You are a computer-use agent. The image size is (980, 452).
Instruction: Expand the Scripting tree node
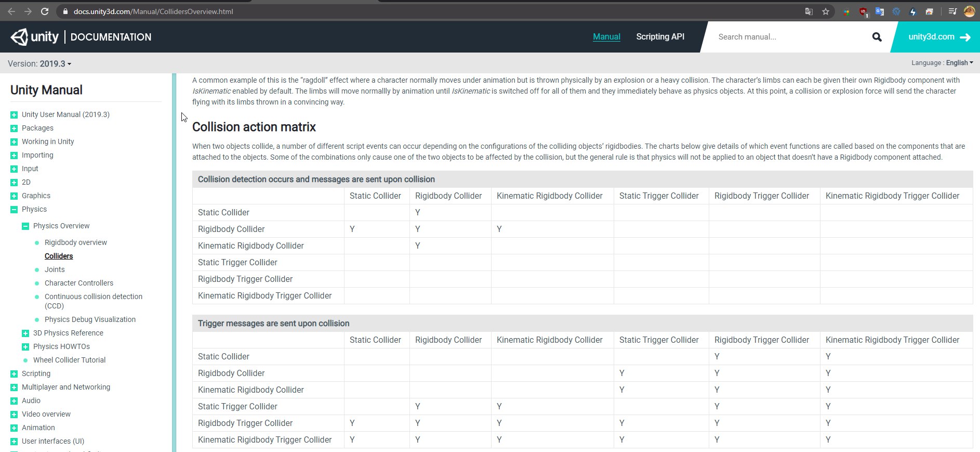pos(14,374)
